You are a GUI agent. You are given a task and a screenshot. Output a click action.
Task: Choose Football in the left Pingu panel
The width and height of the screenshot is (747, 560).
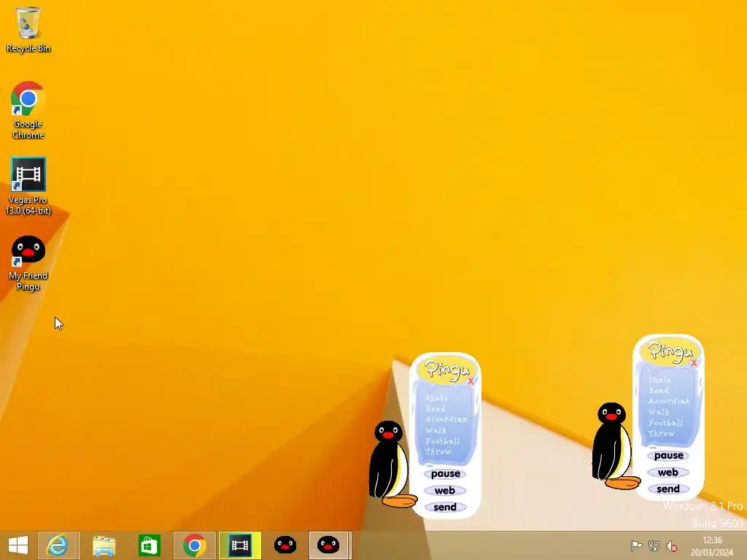[443, 441]
